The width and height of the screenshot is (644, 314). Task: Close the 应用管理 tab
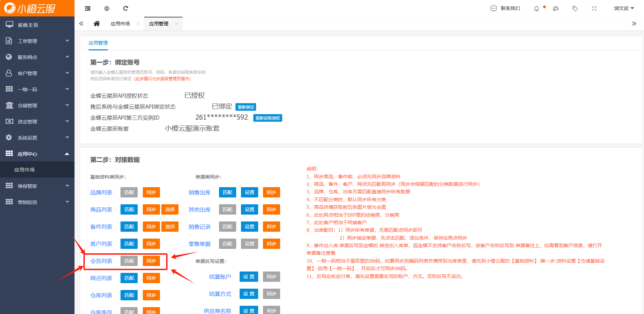[176, 24]
